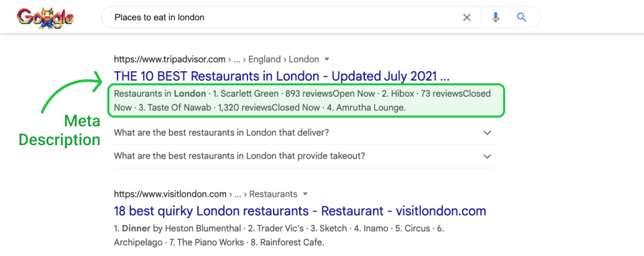The image size is (644, 256).
Task: Click the tripadvisor.com breadcrumb URL
Action: [217, 59]
